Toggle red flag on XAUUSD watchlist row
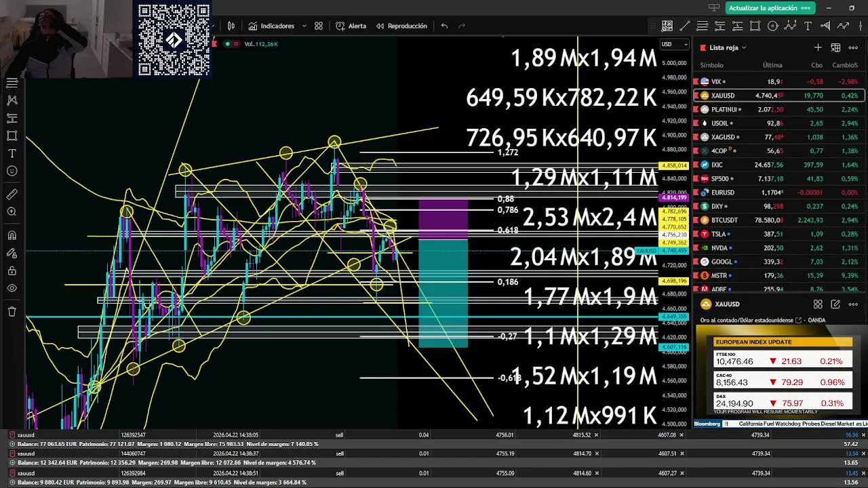Screen dimensions: 868x488 696,96
